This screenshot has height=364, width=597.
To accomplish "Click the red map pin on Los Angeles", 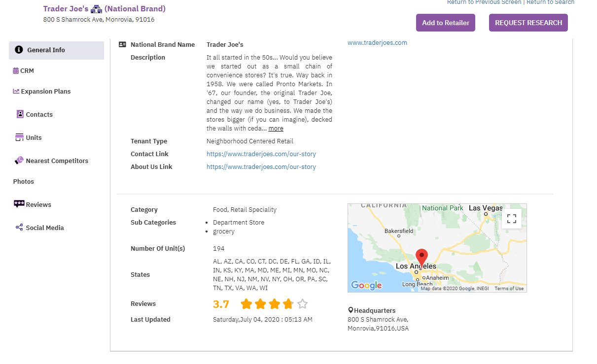I will click(421, 259).
